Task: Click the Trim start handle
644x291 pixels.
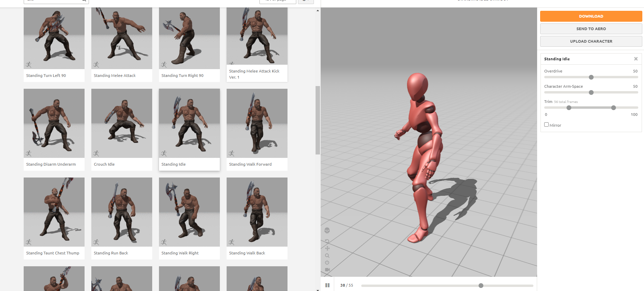Action: [569, 108]
